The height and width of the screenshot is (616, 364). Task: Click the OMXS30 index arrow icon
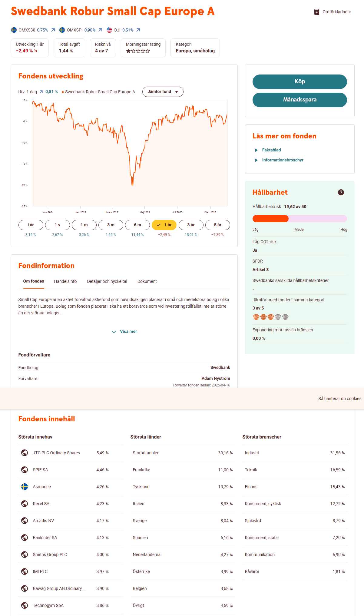(x=53, y=30)
